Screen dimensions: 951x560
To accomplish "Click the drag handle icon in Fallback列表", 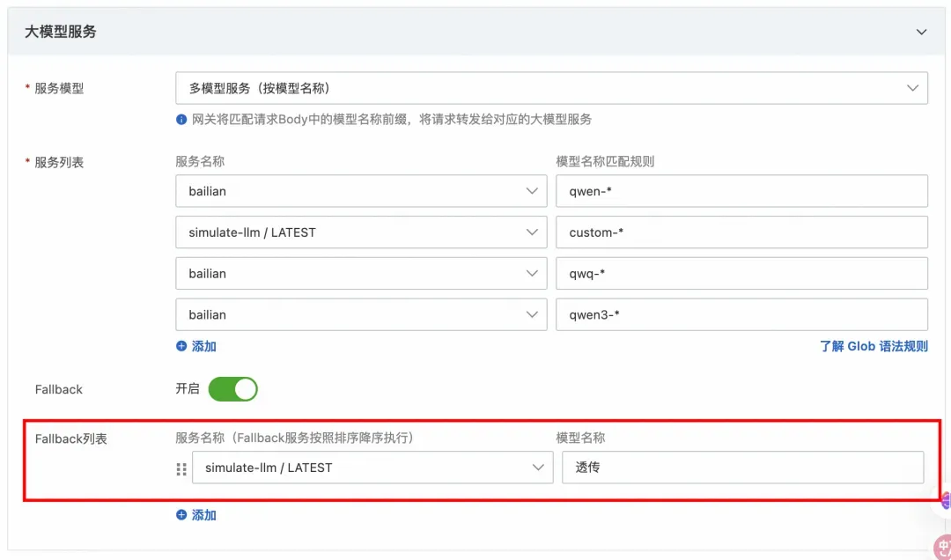I will click(181, 469).
